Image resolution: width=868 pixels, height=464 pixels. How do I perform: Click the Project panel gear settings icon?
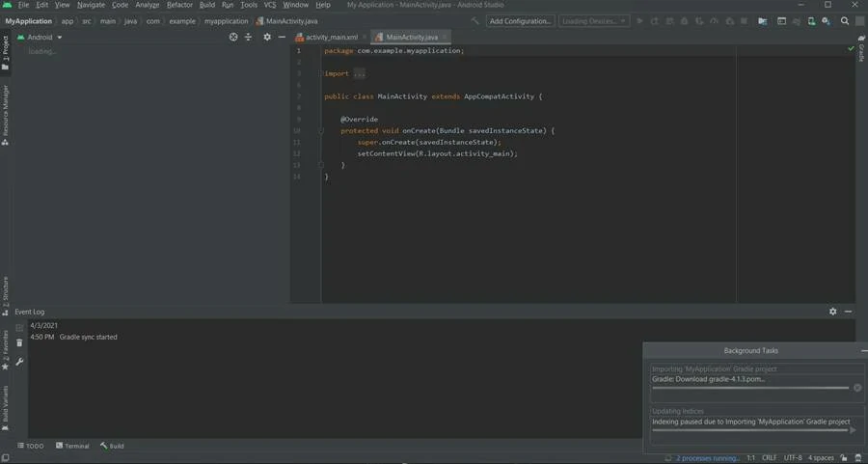pyautogui.click(x=267, y=37)
